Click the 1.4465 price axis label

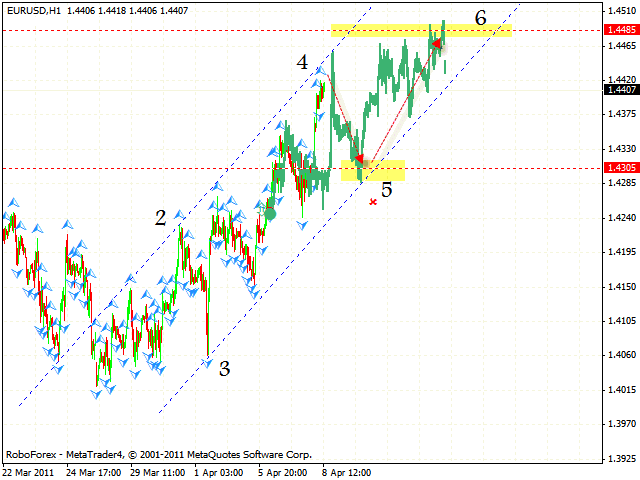[622, 45]
